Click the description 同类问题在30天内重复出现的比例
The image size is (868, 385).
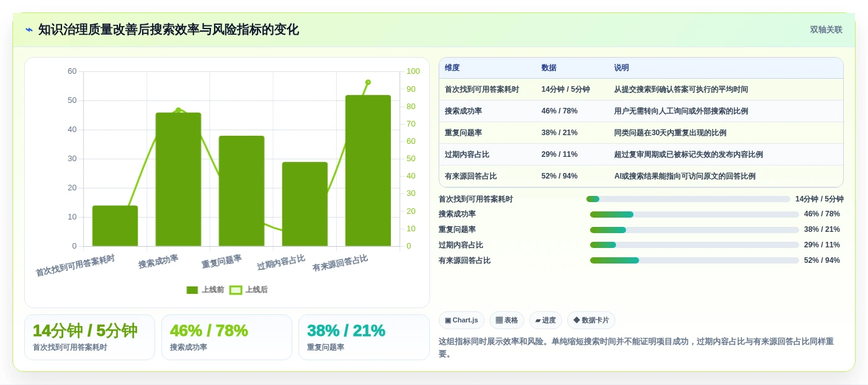tap(671, 133)
